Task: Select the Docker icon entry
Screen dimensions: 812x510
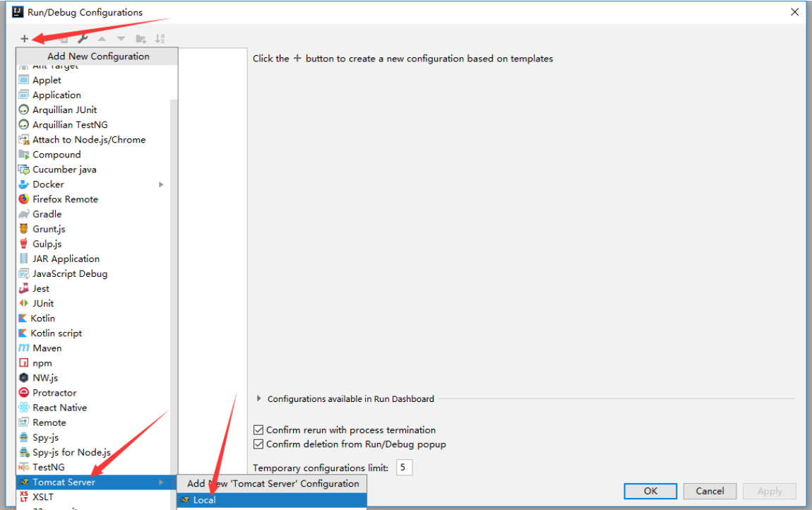Action: (x=24, y=184)
